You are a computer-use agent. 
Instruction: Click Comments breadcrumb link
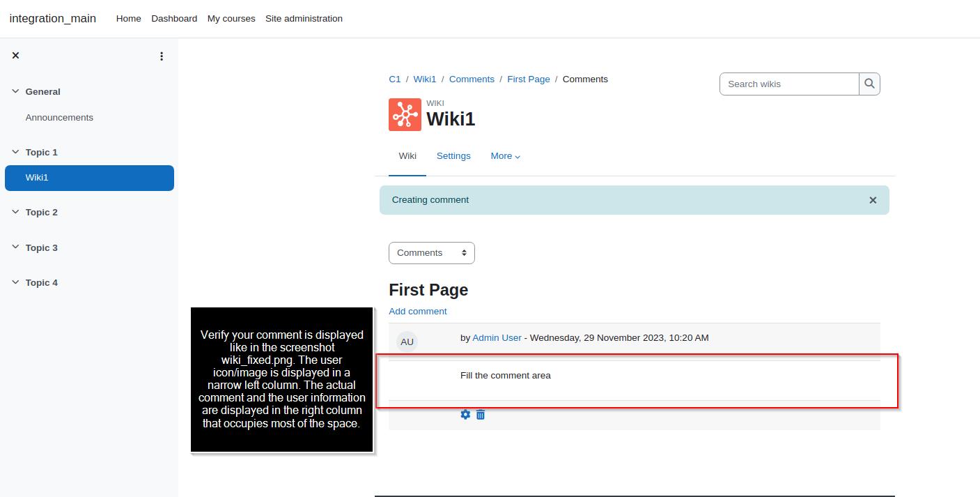click(x=472, y=79)
